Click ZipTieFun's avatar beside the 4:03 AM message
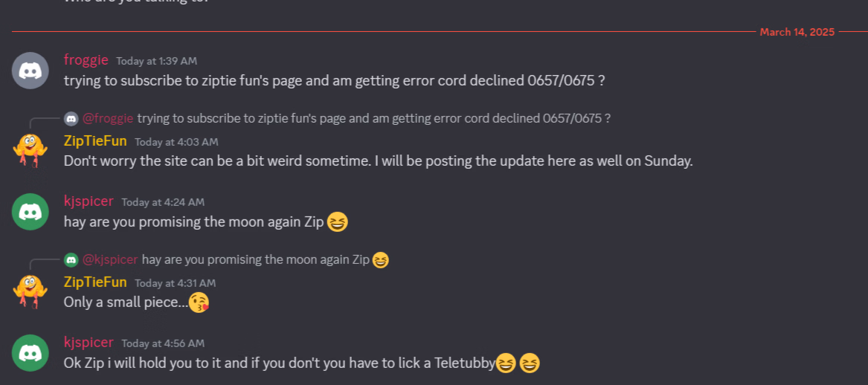The image size is (868, 385). point(30,150)
